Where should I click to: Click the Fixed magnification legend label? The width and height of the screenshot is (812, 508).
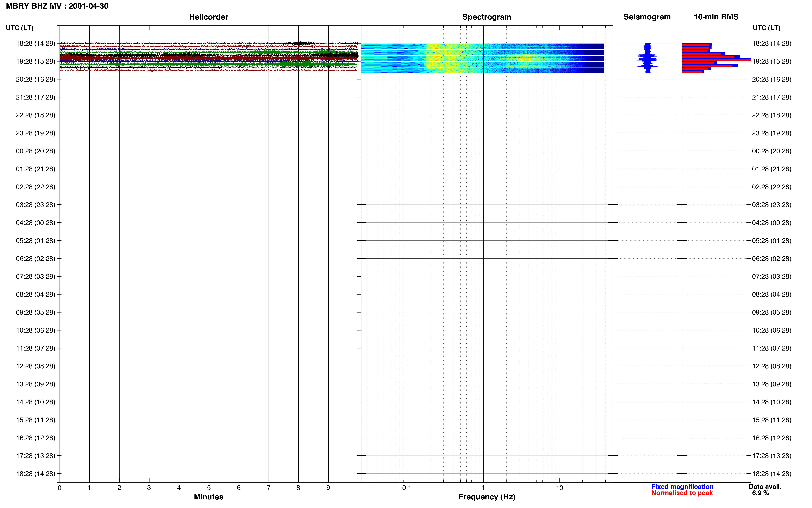pyautogui.click(x=682, y=486)
